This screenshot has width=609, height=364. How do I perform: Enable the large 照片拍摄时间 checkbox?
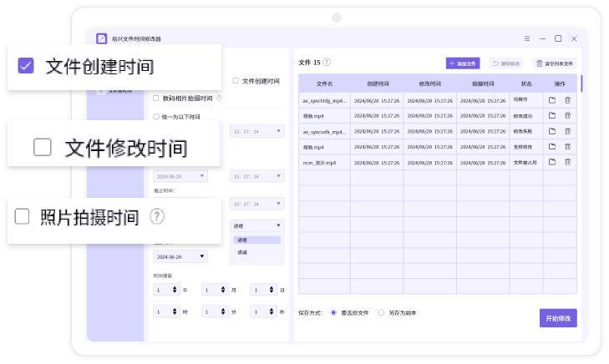click(23, 217)
